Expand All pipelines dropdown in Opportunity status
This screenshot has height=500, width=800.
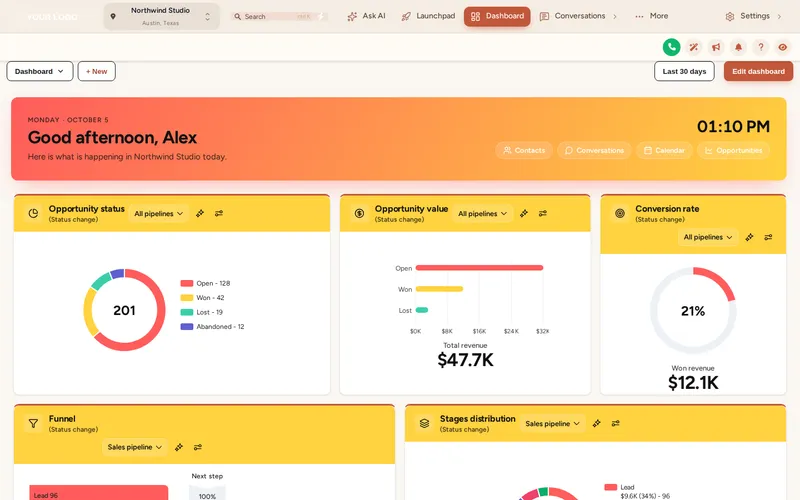tap(159, 214)
